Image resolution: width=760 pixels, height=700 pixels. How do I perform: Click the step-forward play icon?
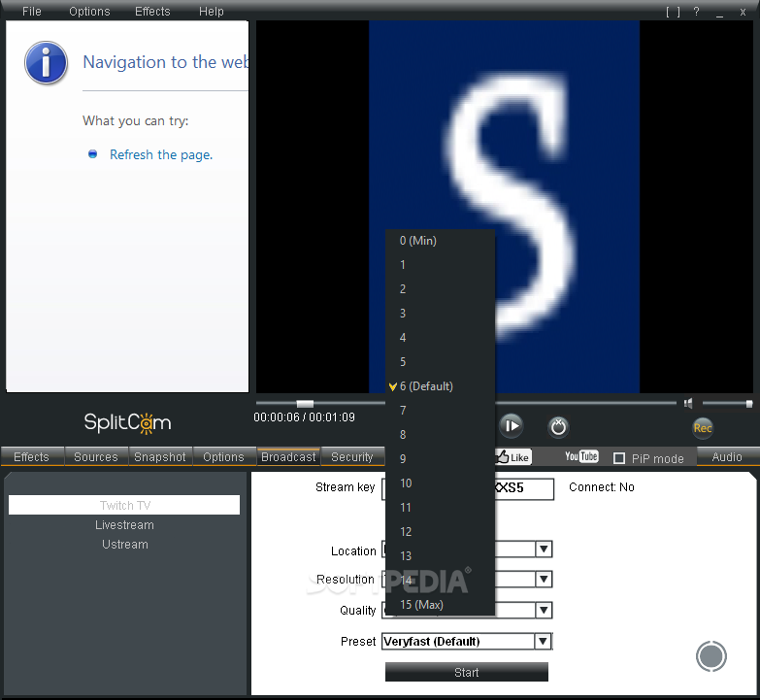click(511, 426)
